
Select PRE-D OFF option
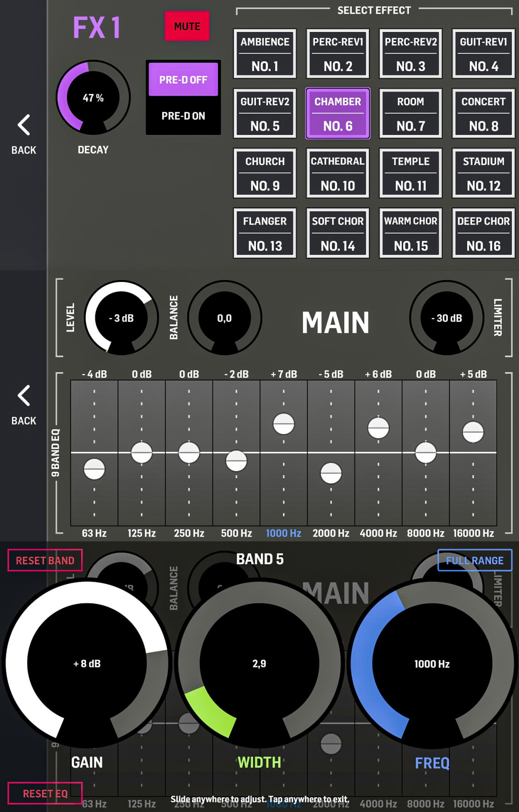[183, 79]
